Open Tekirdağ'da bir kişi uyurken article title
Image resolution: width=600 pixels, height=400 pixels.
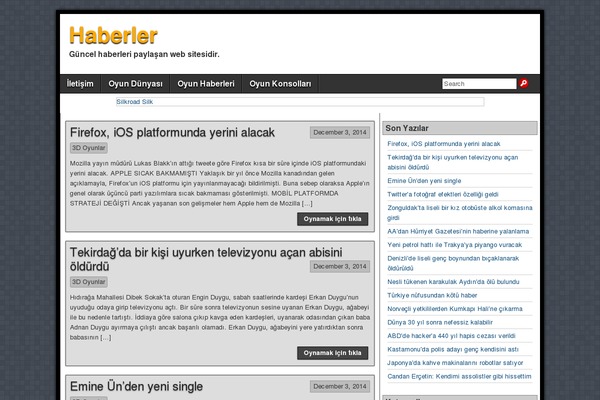(206, 259)
